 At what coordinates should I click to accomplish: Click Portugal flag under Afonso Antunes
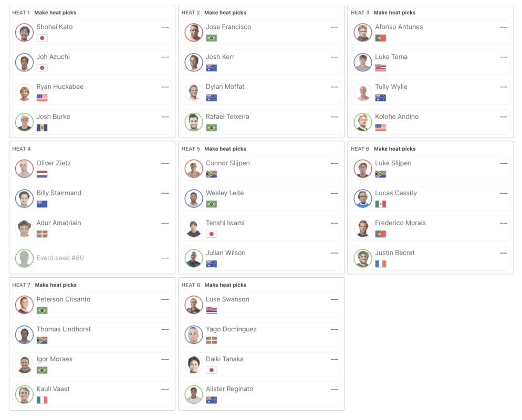[x=380, y=38]
